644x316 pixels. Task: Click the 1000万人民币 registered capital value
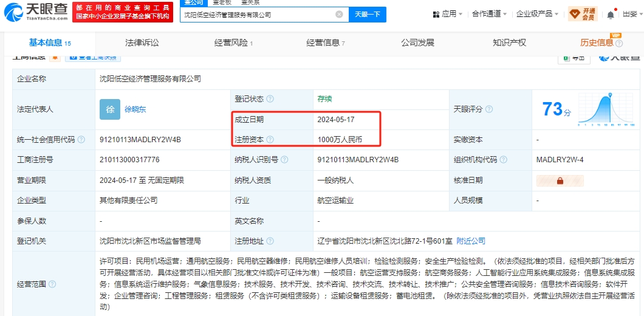click(x=340, y=140)
